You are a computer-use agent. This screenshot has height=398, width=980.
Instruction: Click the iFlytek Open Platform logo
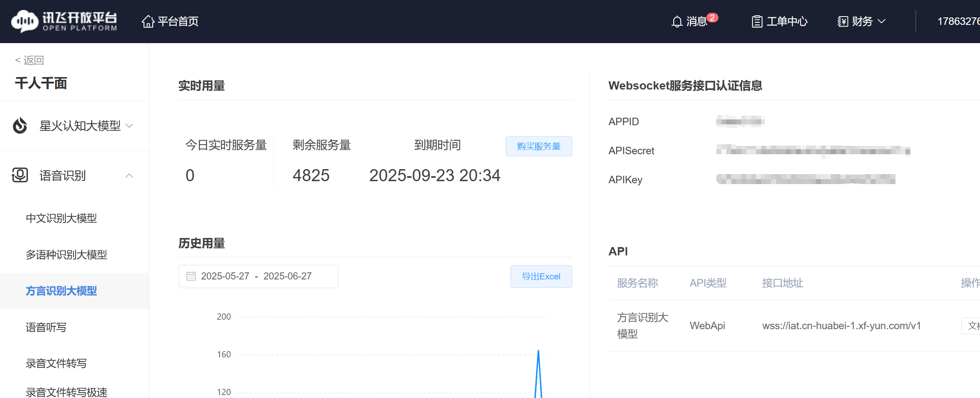pos(64,21)
